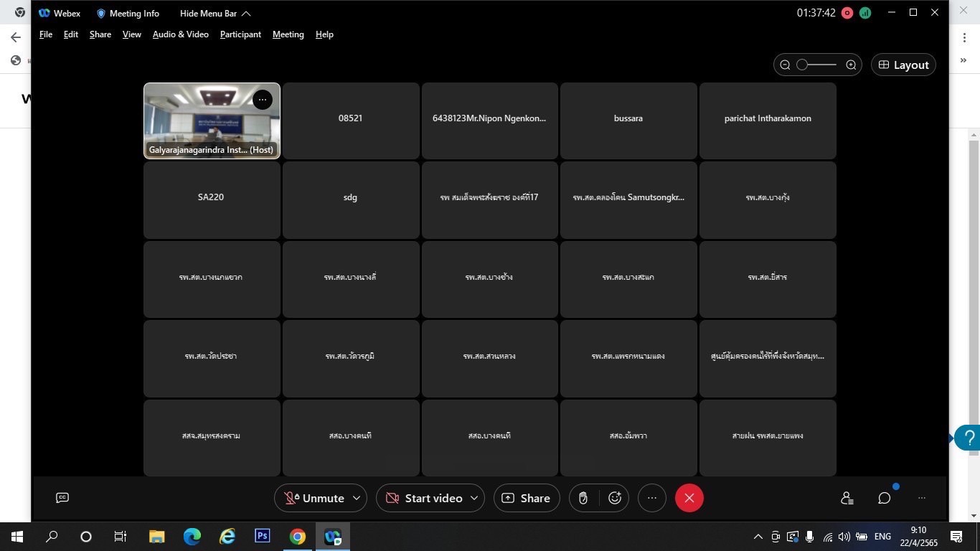The width and height of the screenshot is (980, 551).
Task: Toggle the Start video button
Action: point(424,498)
